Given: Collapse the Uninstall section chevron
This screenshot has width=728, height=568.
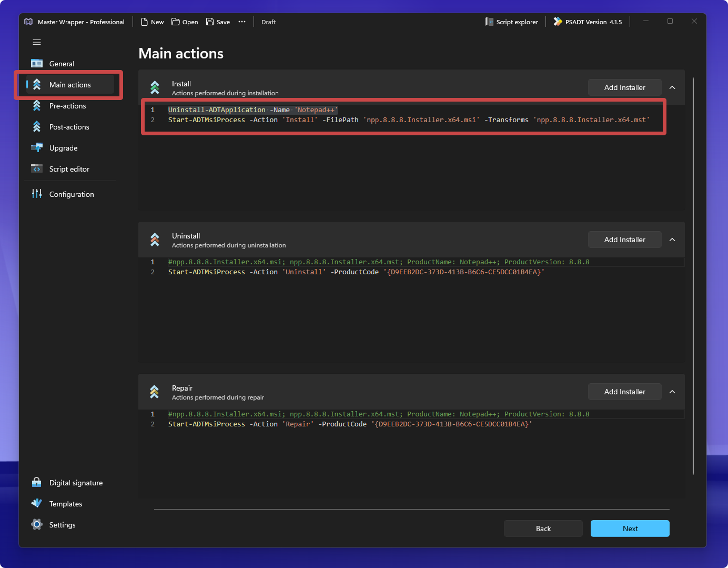Looking at the screenshot, I should point(672,240).
